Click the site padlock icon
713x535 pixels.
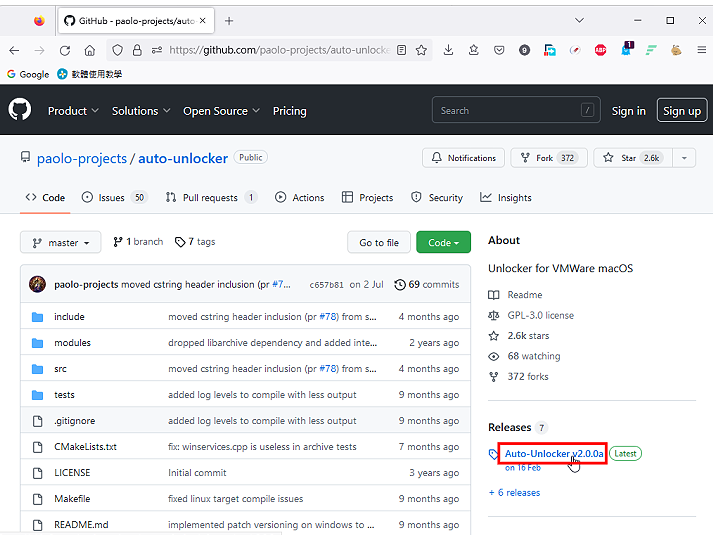[x=137, y=50]
